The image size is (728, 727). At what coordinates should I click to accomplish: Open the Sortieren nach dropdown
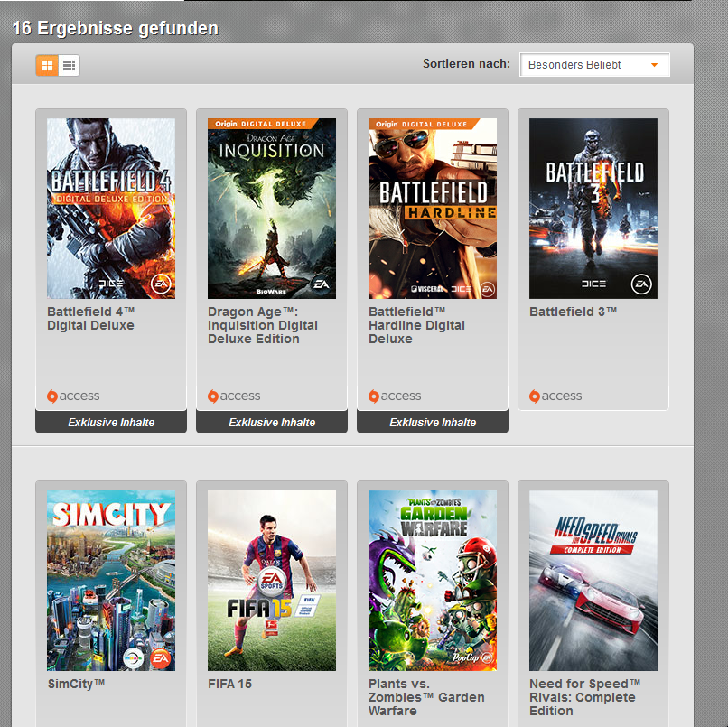(x=594, y=64)
